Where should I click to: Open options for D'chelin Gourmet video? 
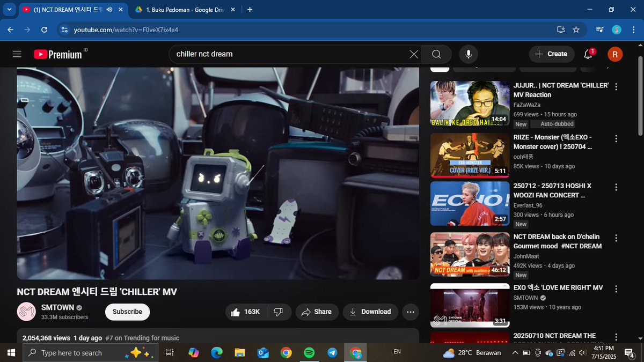(x=616, y=238)
